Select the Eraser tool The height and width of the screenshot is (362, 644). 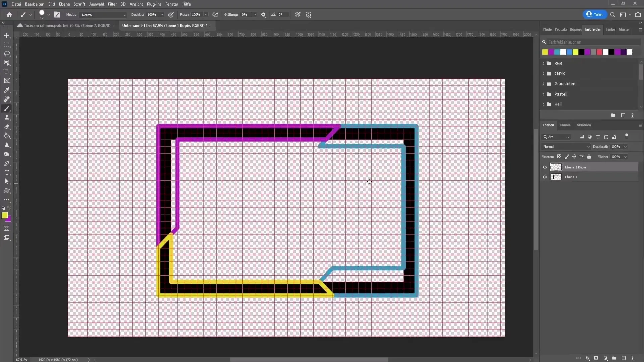(7, 127)
